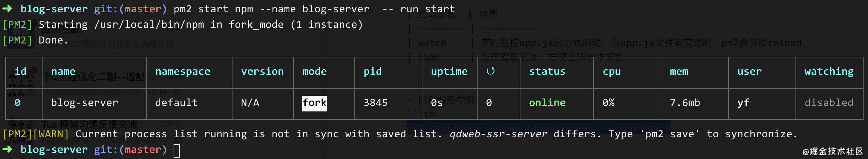Screen dimensions: 868x159
Task: Click the namespace column header
Action: click(x=183, y=72)
